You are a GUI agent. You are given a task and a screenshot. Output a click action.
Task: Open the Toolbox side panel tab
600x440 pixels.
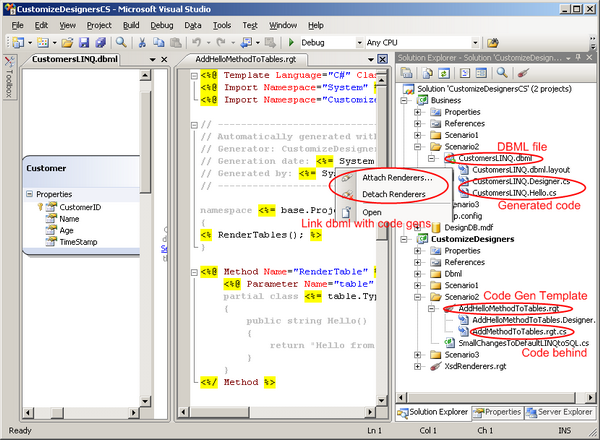coord(9,78)
